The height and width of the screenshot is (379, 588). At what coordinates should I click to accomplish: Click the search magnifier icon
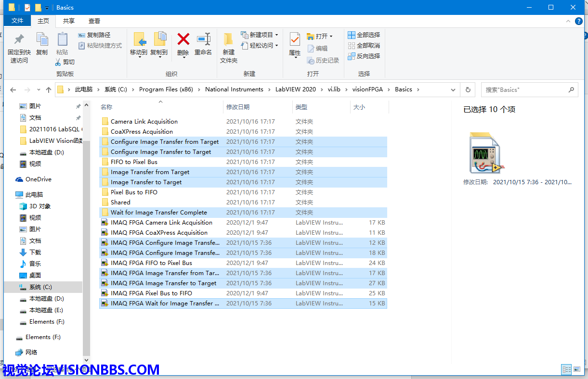[x=571, y=89]
